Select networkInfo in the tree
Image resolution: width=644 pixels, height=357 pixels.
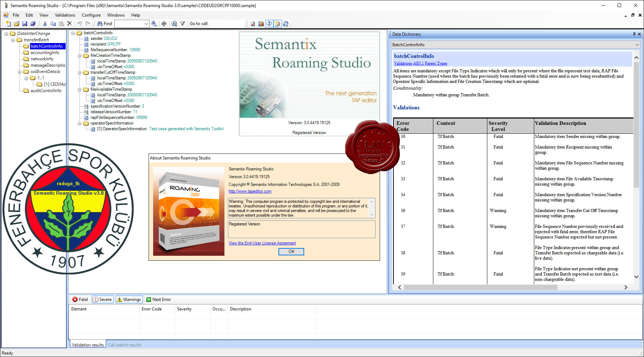[42, 59]
